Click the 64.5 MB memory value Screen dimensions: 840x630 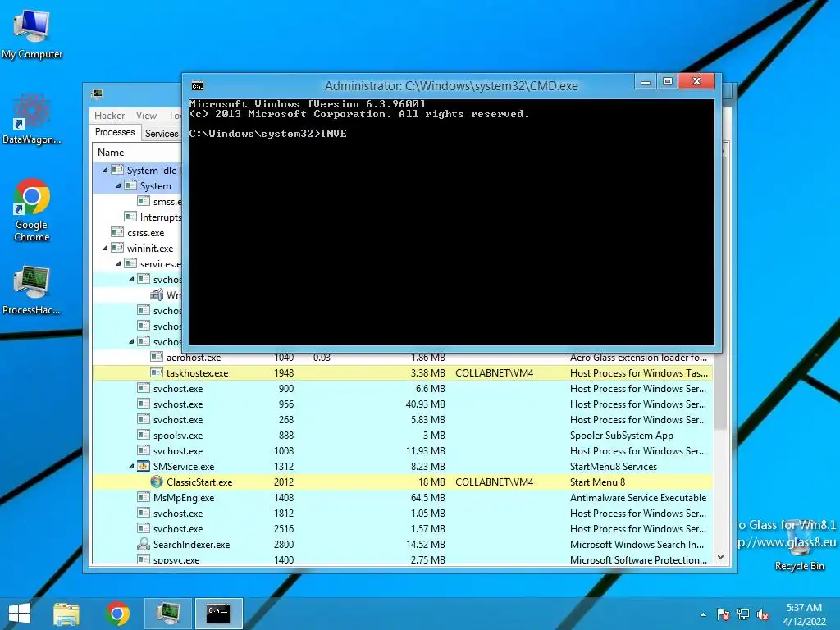click(x=427, y=498)
